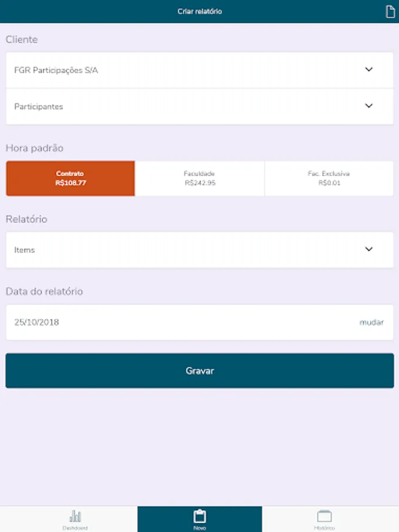Click chevron arrow in Participantes row
The image size is (399, 532).
369,106
